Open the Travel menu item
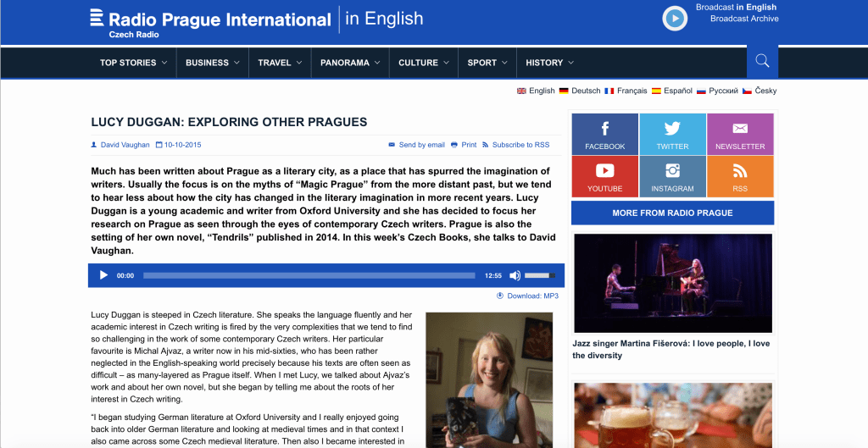Viewport: 868px width, 448px height. coord(279,63)
